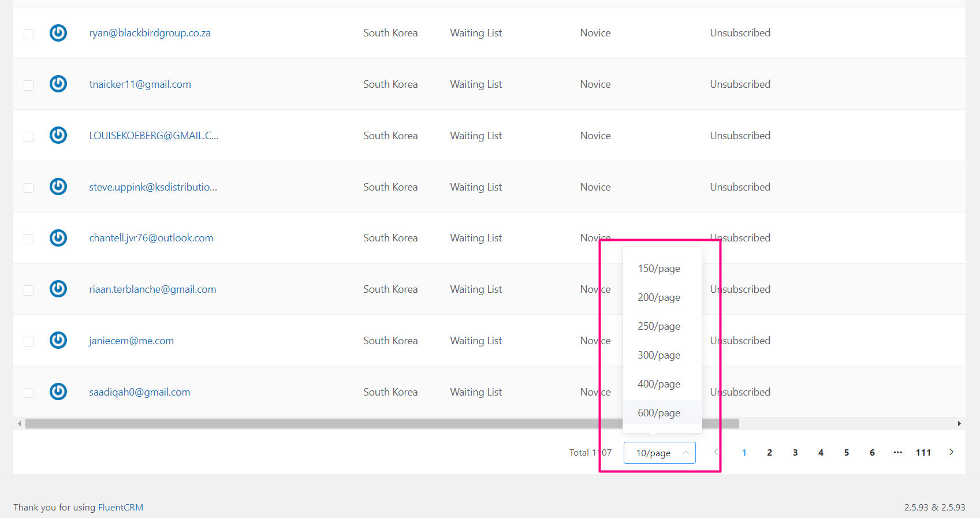Choose 150/page option
The height and width of the screenshot is (518, 980).
pos(662,269)
